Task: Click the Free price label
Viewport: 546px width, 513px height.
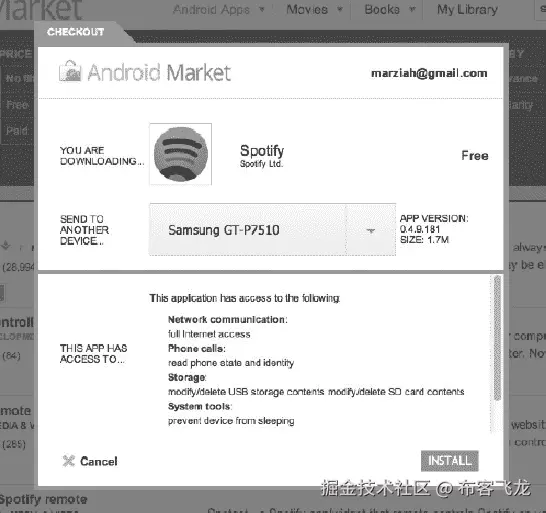Action: tap(475, 155)
